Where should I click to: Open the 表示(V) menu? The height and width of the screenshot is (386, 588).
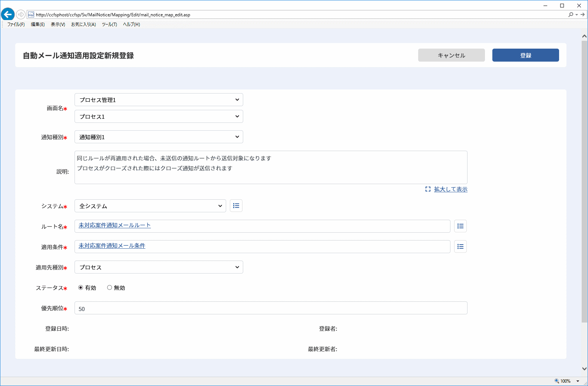[58, 24]
